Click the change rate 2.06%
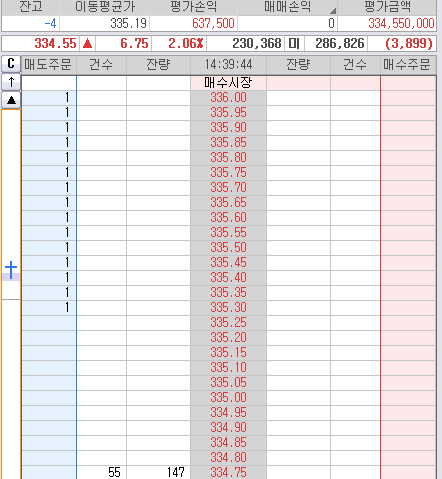This screenshot has width=442, height=479. [186, 43]
